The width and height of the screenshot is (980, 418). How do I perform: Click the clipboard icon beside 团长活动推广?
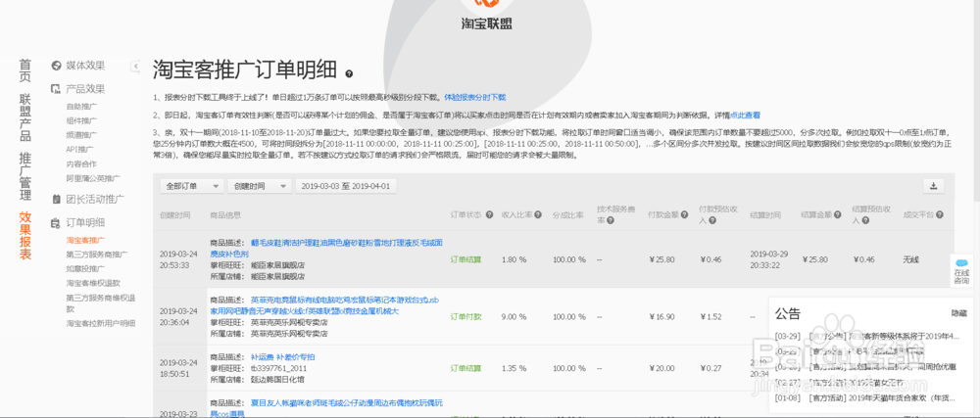56,200
